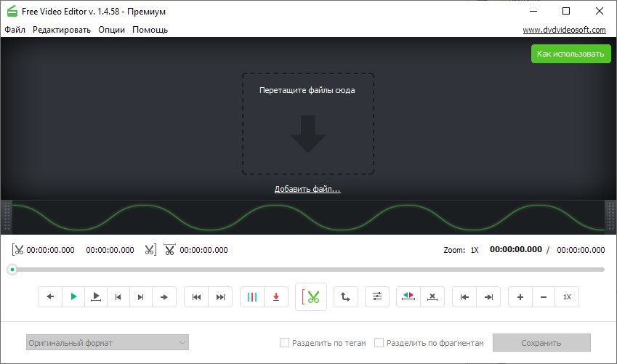Click the step backward arrow button
The image size is (617, 364).
(x=50, y=296)
